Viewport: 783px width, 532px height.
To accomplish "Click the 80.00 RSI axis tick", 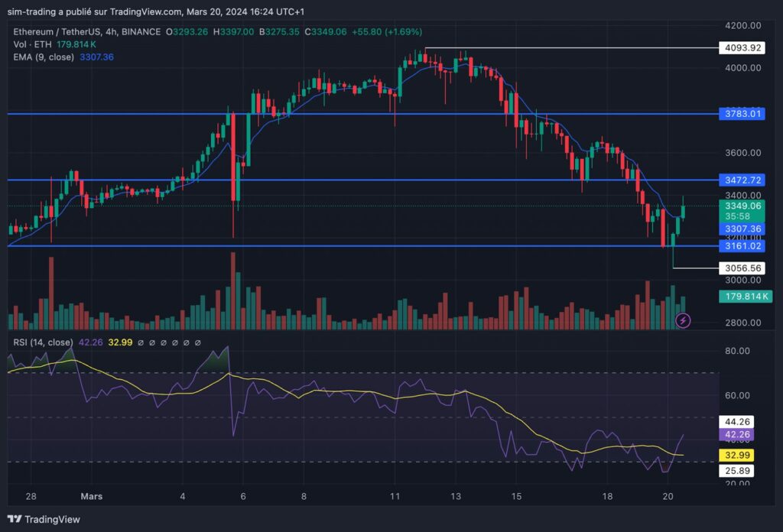I will [x=737, y=351].
